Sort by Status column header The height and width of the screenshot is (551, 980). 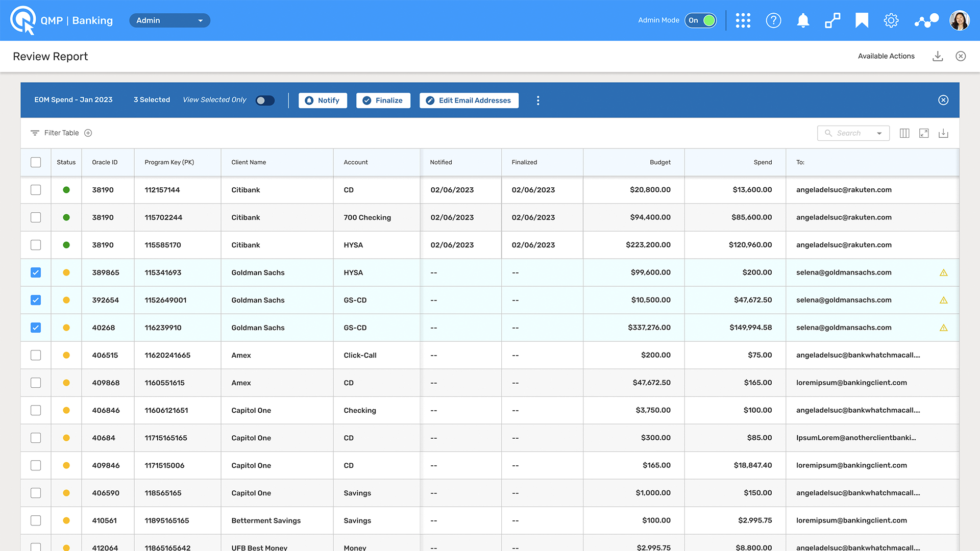tap(66, 162)
